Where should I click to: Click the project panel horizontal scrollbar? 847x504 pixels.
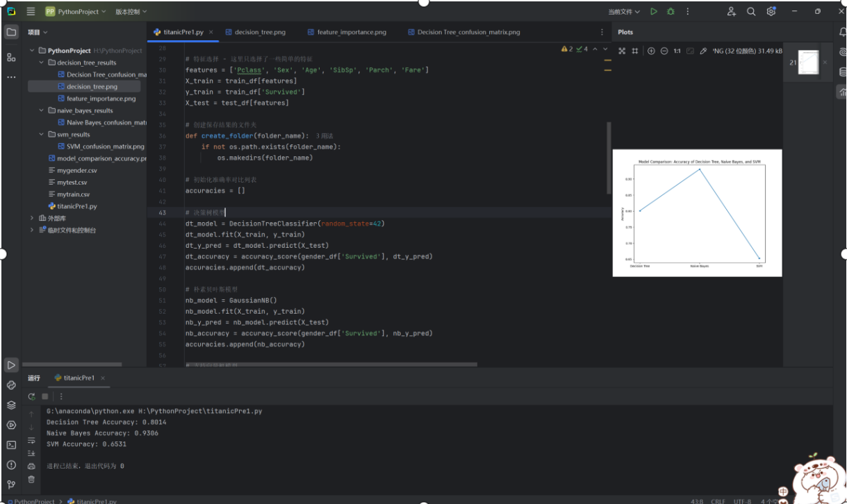click(72, 364)
